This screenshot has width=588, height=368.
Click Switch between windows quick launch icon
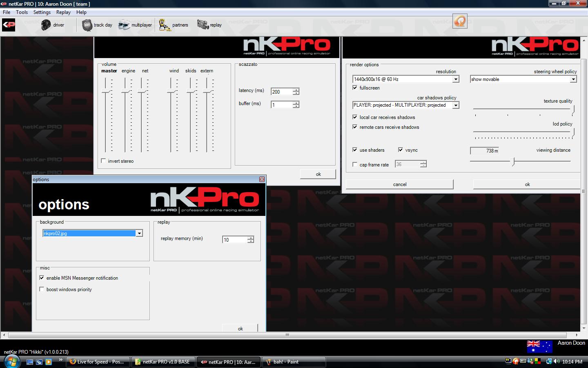39,362
